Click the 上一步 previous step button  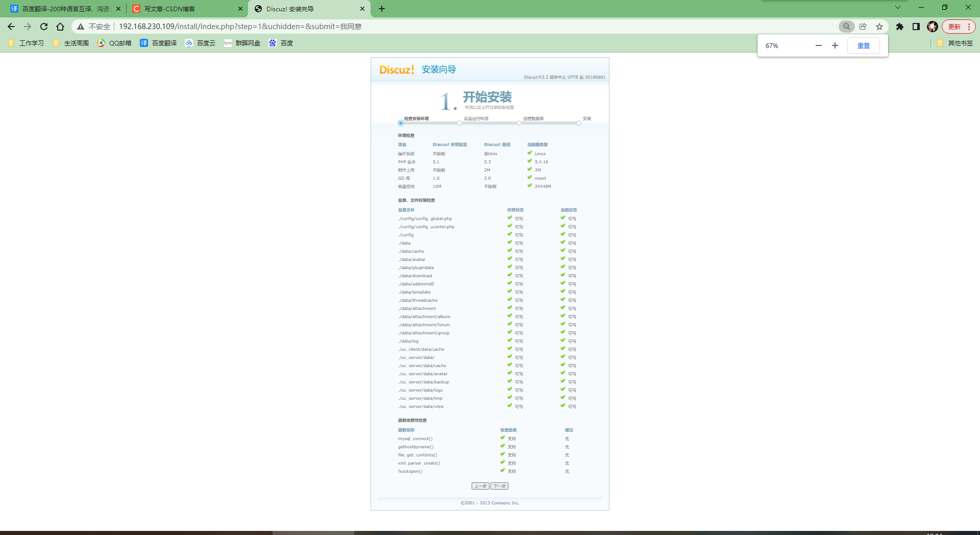(480, 486)
